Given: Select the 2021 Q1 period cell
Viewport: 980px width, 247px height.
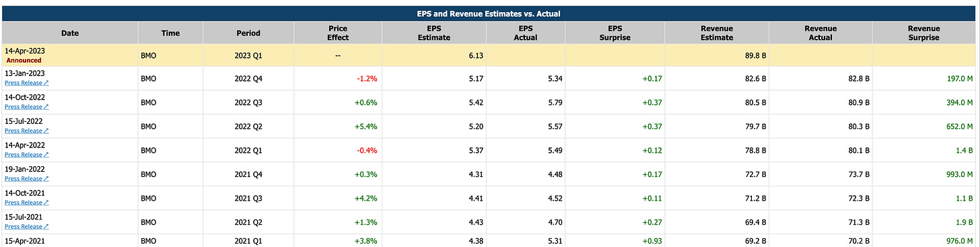Looking at the screenshot, I should pos(248,240).
